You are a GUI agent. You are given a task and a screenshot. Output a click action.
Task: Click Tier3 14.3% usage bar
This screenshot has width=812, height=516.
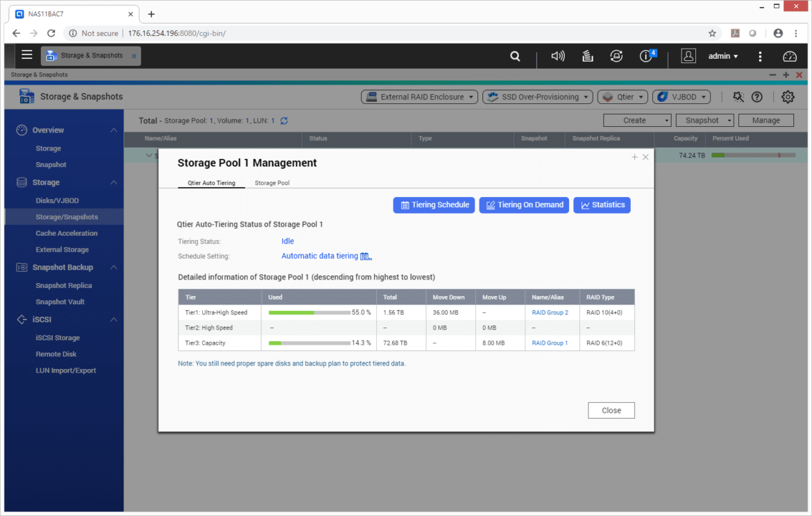tap(309, 343)
